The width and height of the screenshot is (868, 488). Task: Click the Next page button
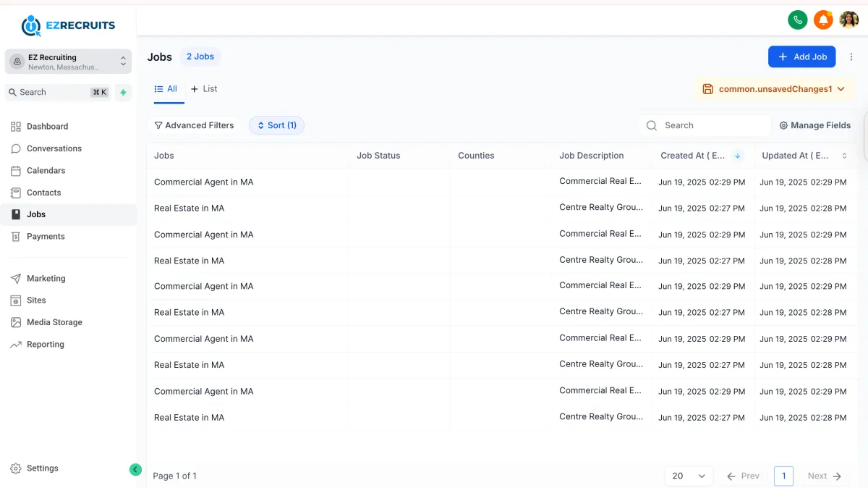click(825, 476)
